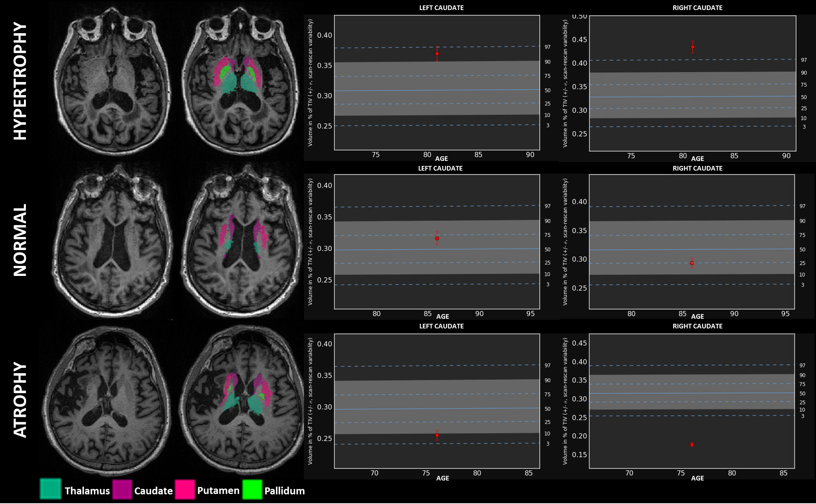Viewport: 816px width, 504px height.
Task: Select the normal unsegmented MRI scan
Action: 112,239
